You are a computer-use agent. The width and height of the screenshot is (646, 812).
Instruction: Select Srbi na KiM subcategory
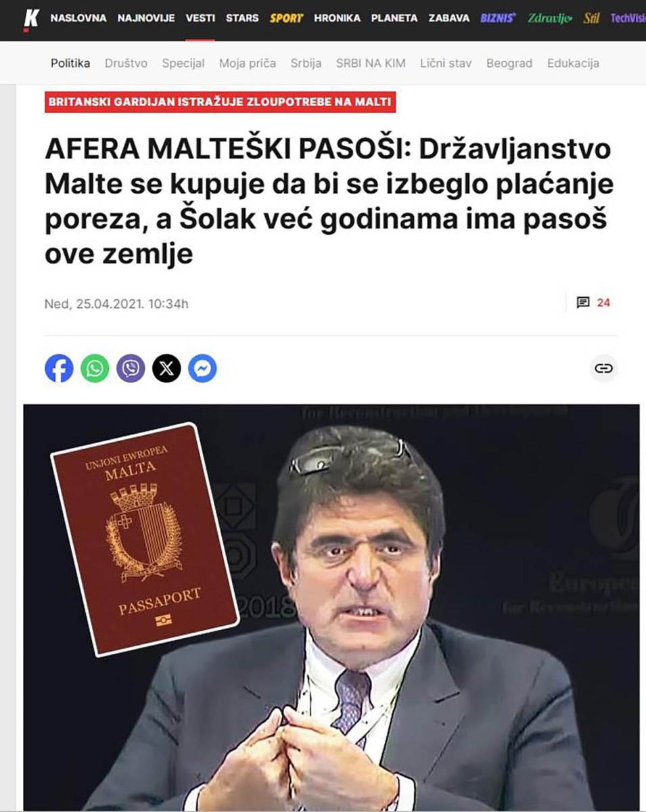point(371,63)
